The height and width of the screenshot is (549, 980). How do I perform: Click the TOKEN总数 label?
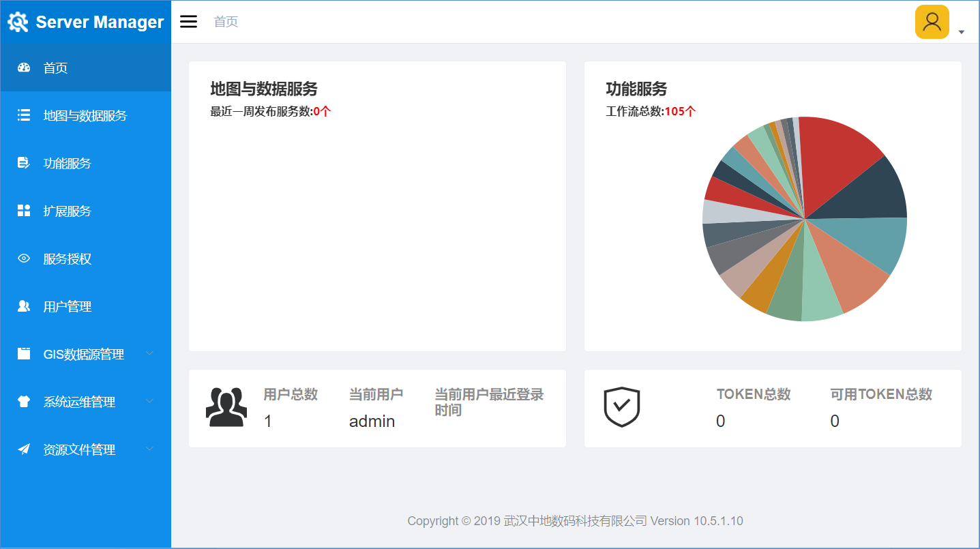(754, 394)
